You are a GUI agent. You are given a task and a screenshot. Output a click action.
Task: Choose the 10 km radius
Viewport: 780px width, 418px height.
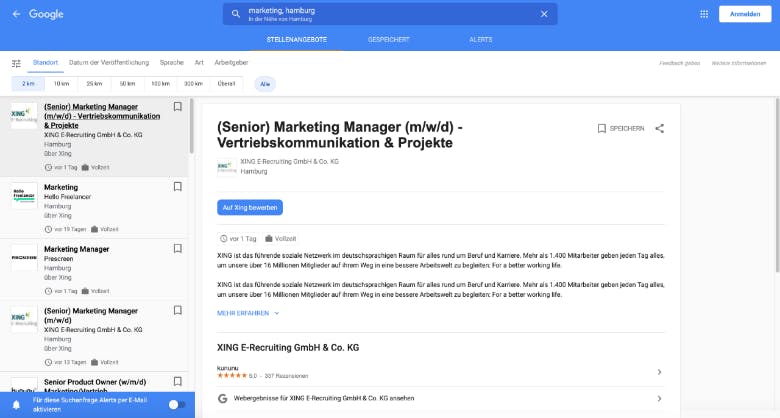pos(61,84)
